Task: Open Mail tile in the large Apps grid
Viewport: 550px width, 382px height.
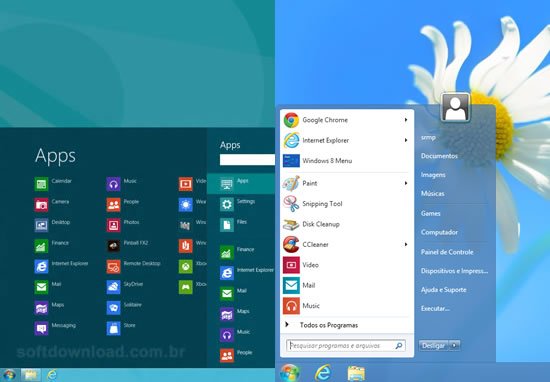Action: tap(48, 287)
